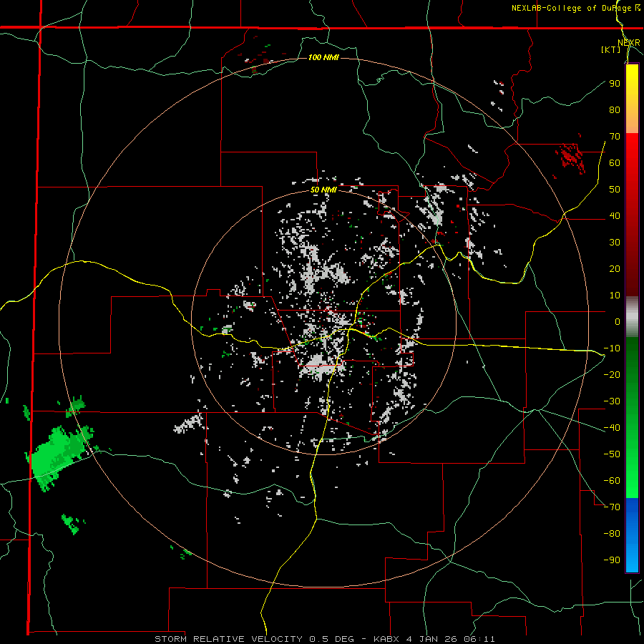Click the 10 value on velocity scale

pyautogui.click(x=615, y=296)
